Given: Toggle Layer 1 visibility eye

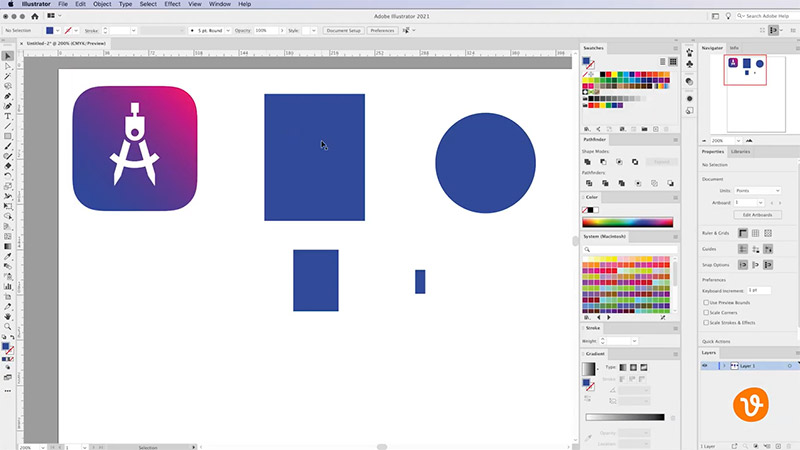Looking at the screenshot, I should click(x=705, y=366).
